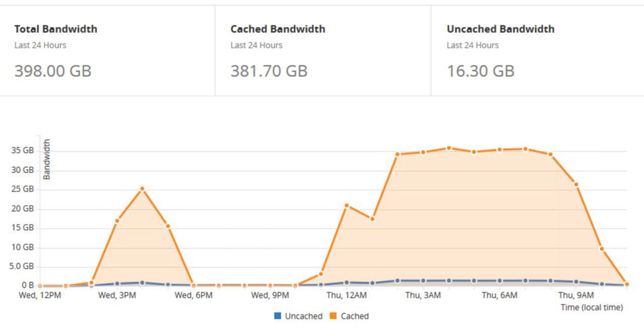
Task: Select the 16.30 GB uncached bandwidth value
Action: (x=480, y=71)
